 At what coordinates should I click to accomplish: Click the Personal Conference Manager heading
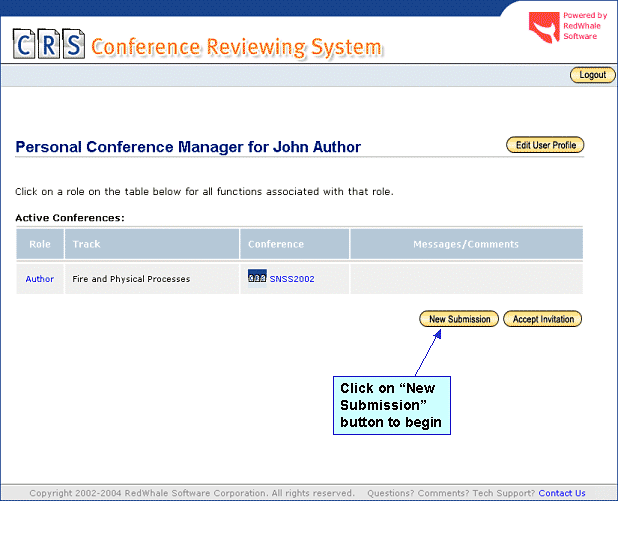pos(188,147)
